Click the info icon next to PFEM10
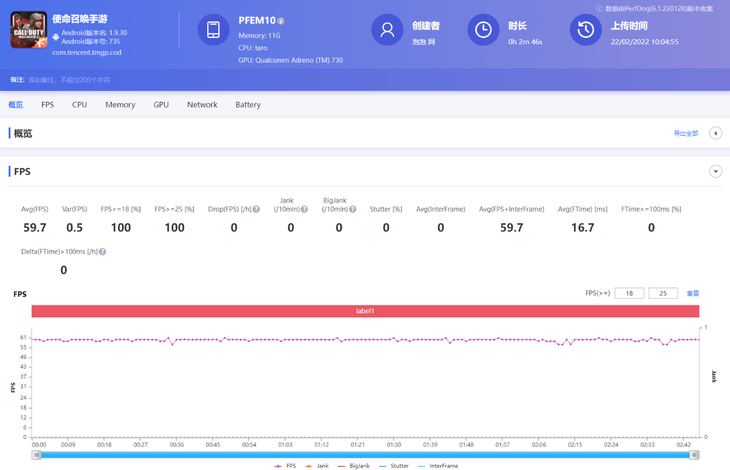This screenshot has width=730, height=470. tap(281, 21)
